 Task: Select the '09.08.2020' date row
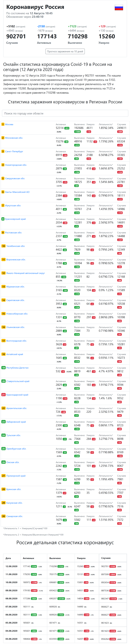65,590
